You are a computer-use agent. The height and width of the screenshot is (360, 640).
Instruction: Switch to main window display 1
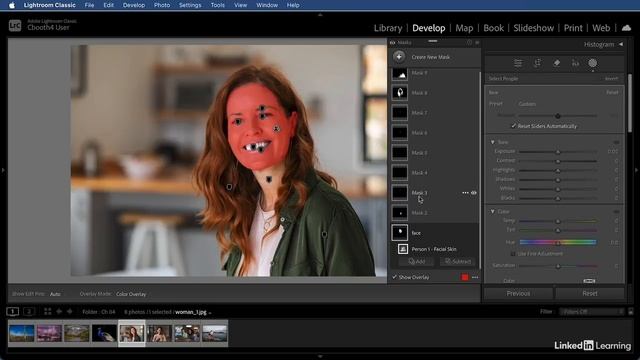point(13,311)
